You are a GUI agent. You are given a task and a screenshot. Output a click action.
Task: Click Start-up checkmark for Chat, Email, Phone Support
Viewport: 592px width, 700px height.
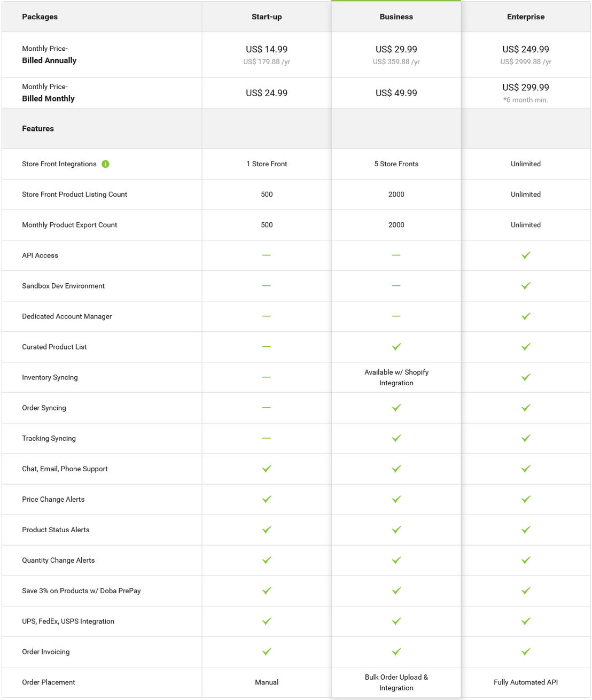267,469
